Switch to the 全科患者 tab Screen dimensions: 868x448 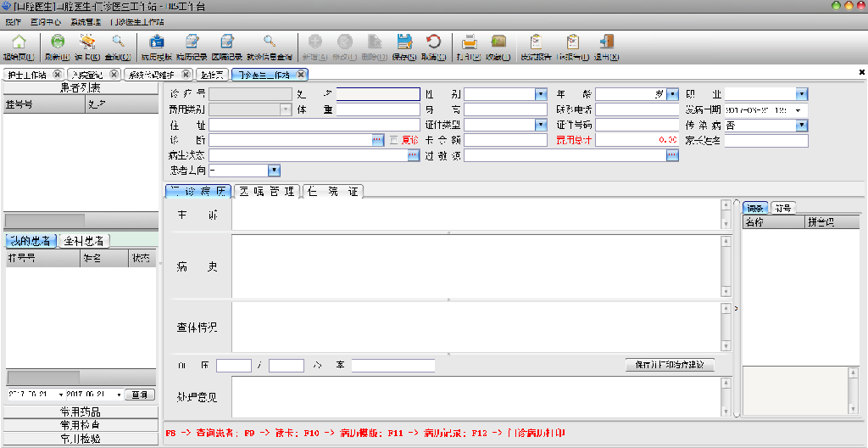coord(85,241)
